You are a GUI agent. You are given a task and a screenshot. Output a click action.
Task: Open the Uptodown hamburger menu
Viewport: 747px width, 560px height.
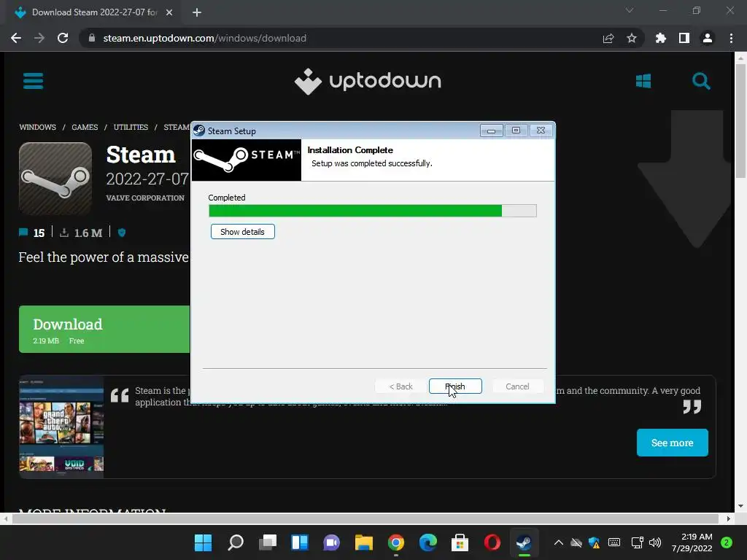coord(34,81)
